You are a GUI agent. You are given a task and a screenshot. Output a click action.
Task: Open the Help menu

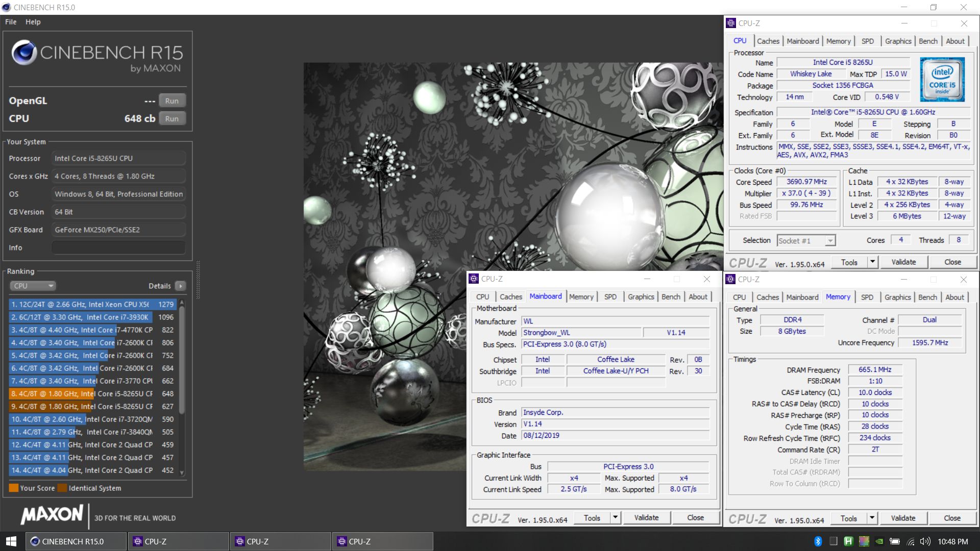[x=33, y=22]
